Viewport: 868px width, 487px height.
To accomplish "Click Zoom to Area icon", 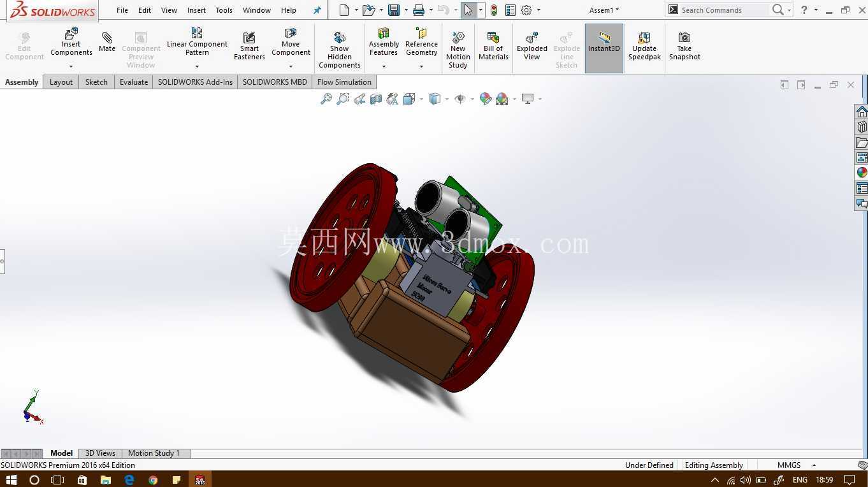I will tap(343, 99).
